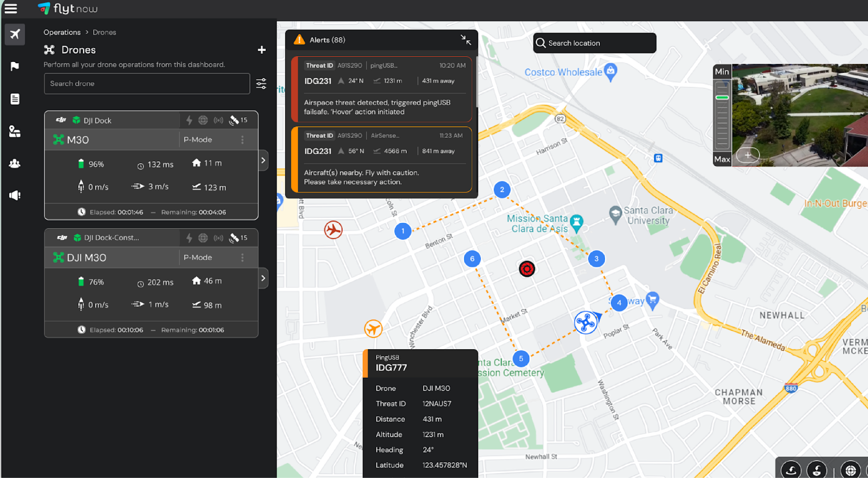Select waypoint 2 on the map

click(x=502, y=190)
